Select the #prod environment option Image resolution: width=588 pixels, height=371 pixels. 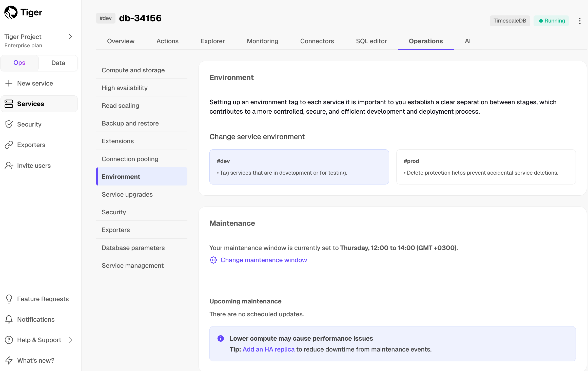pyautogui.click(x=486, y=167)
